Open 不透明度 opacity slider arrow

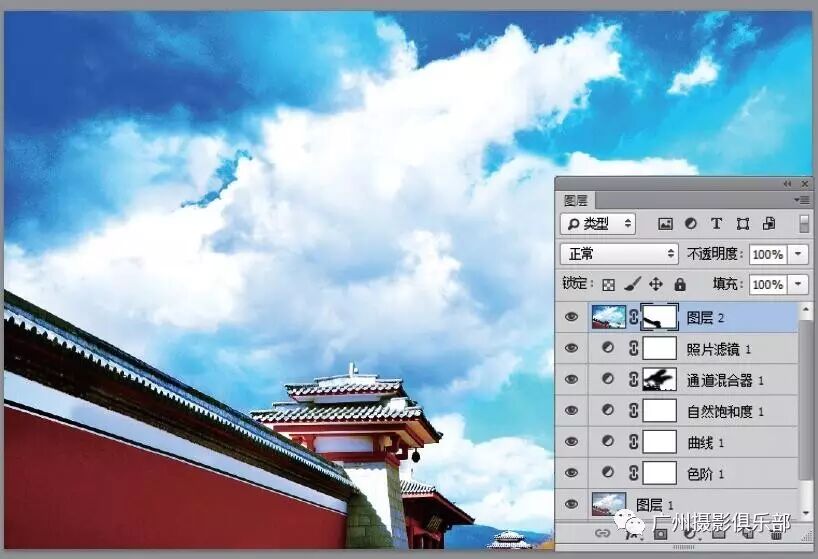798,254
